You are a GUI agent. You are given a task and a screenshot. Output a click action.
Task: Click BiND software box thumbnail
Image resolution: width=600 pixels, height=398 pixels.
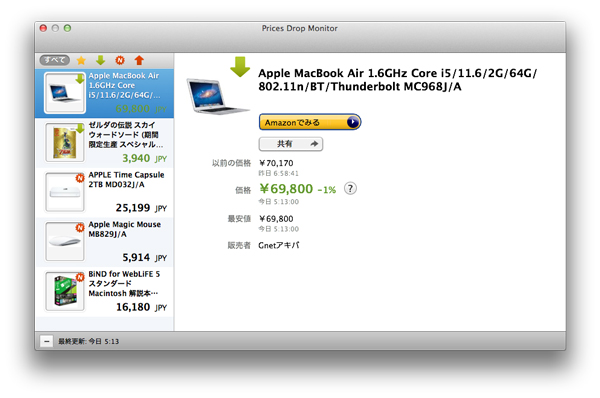point(64,291)
